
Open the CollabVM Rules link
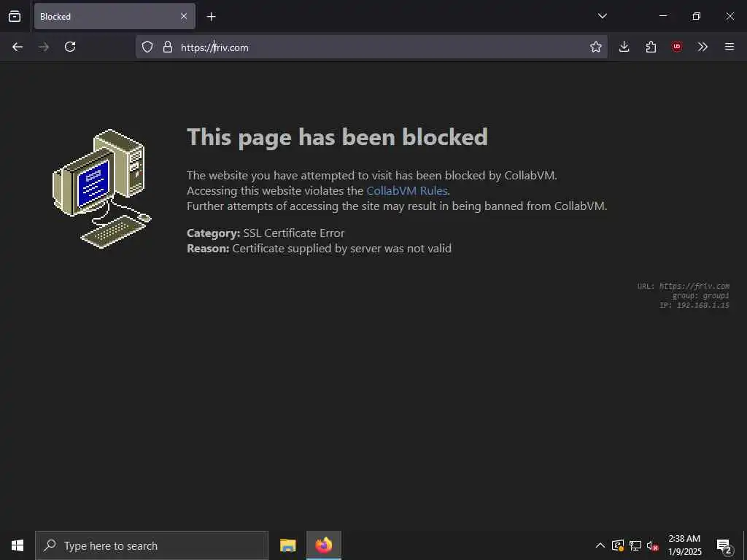[407, 191]
